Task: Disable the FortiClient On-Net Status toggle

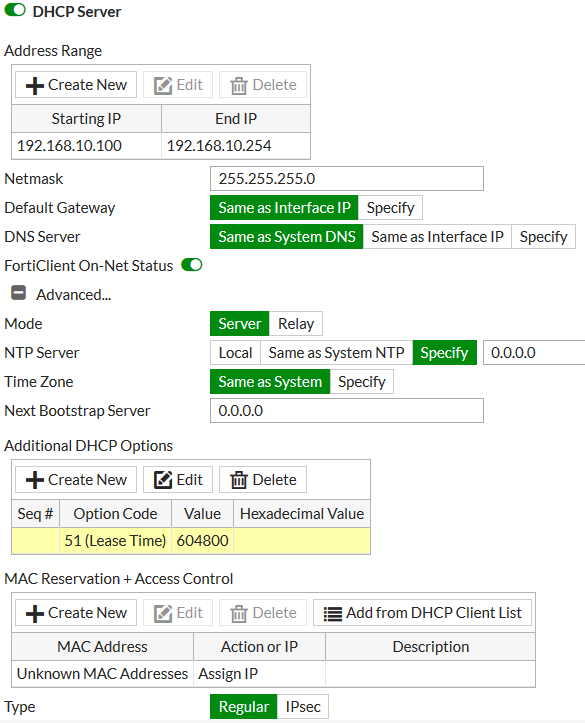Action: pyautogui.click(x=192, y=265)
